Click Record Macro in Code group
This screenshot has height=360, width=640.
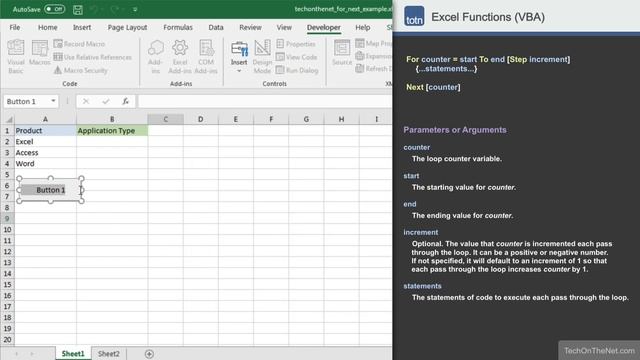[x=79, y=44]
